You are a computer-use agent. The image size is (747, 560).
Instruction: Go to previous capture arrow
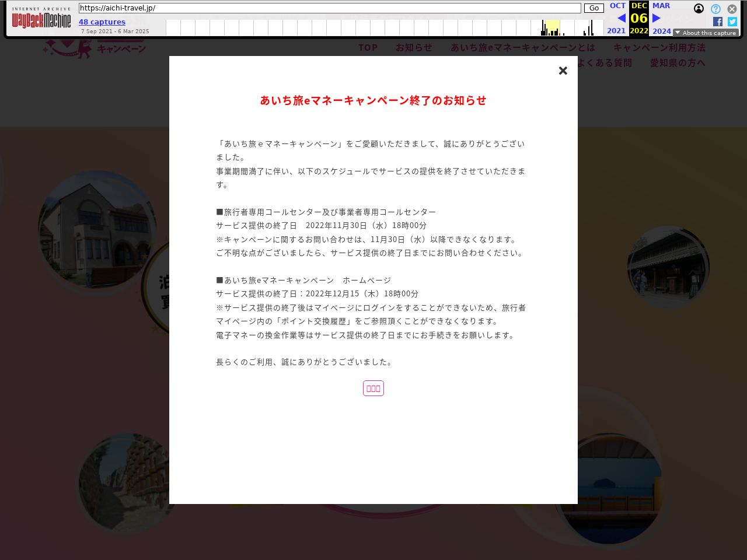(621, 18)
